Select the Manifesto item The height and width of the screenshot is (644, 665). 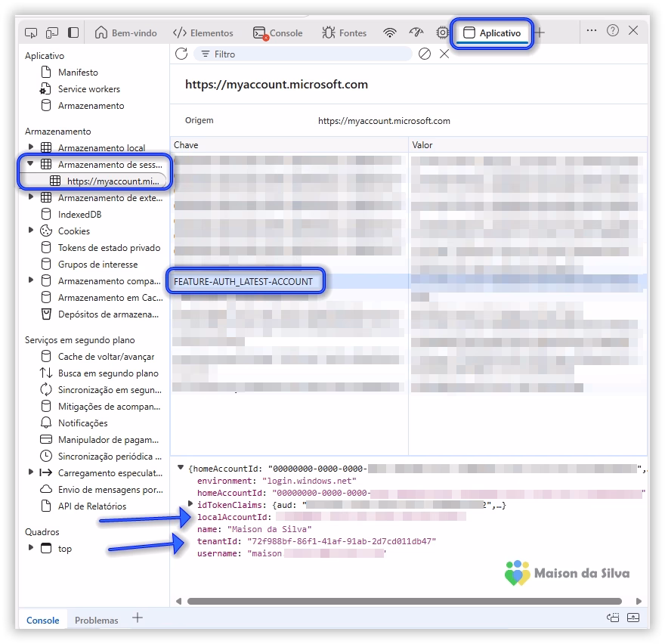[78, 73]
